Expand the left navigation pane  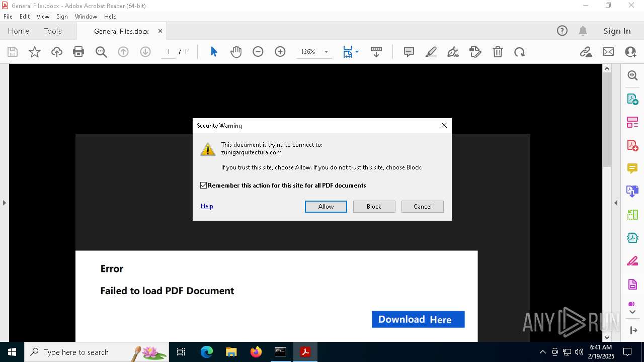pos(4,203)
